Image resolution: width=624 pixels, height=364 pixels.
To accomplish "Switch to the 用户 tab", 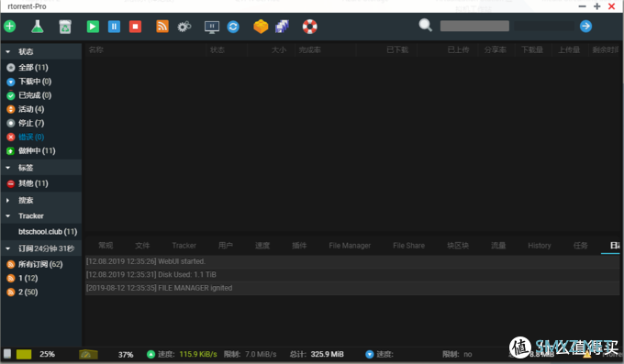I will (226, 246).
